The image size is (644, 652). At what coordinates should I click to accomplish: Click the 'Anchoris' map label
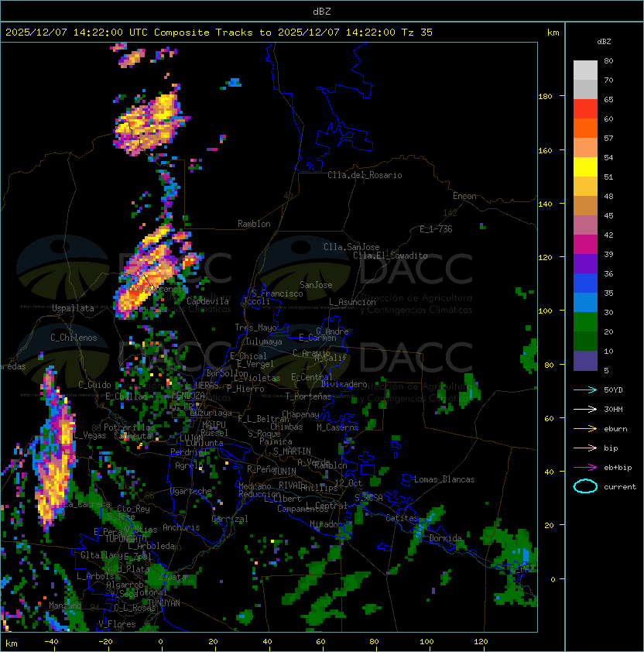click(x=181, y=527)
